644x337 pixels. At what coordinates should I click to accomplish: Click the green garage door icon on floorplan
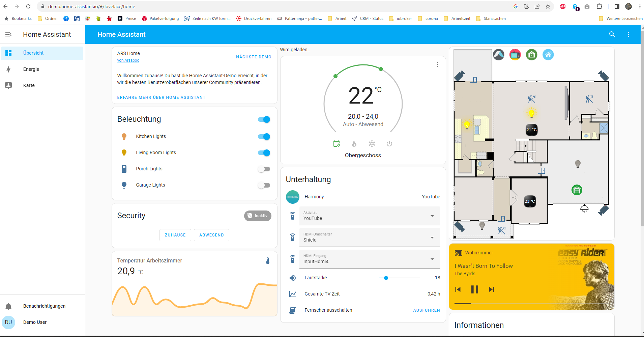[x=577, y=190]
